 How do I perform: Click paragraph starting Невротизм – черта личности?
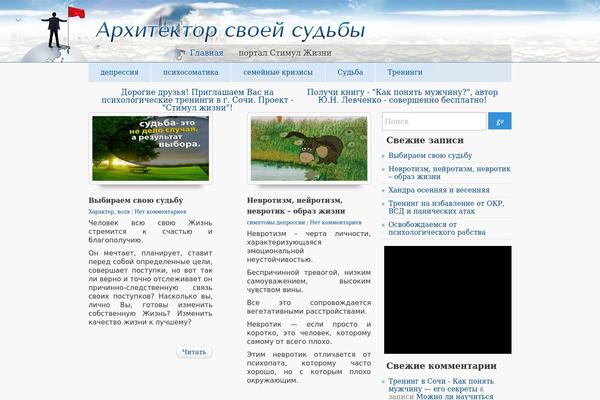pos(308,247)
